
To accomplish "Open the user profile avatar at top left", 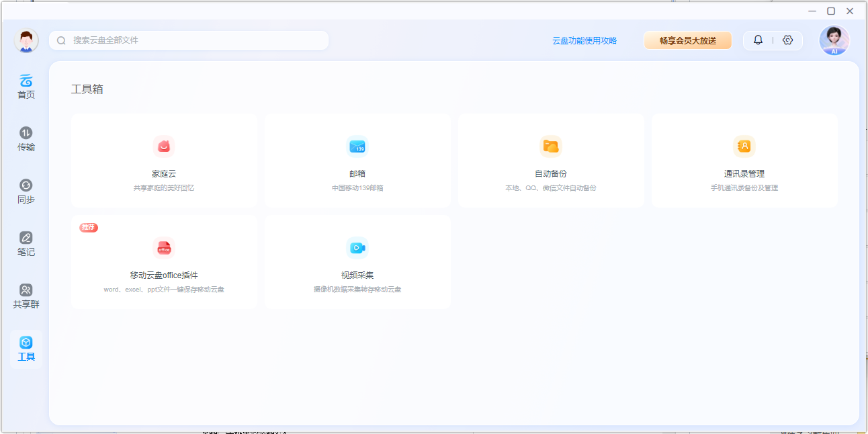I will tap(26, 40).
